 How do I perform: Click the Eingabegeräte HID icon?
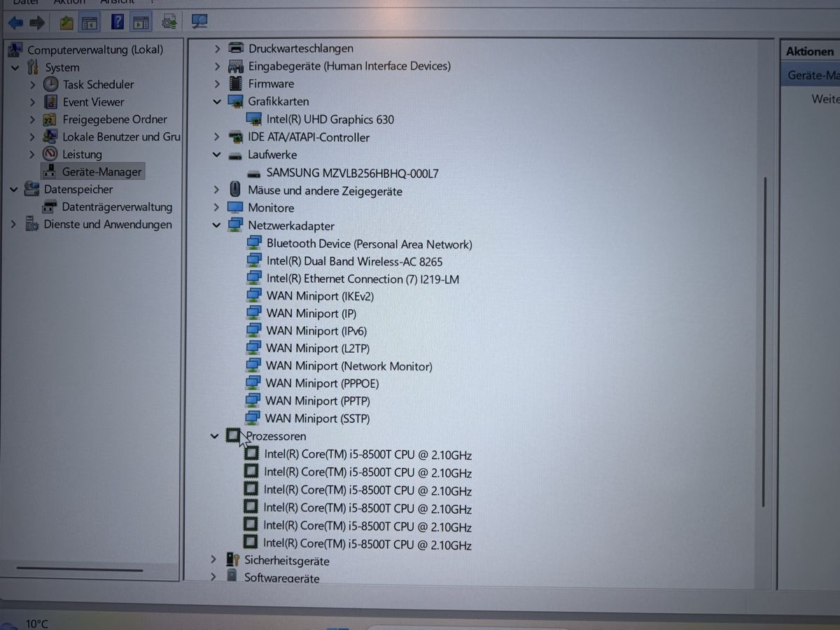click(236, 66)
